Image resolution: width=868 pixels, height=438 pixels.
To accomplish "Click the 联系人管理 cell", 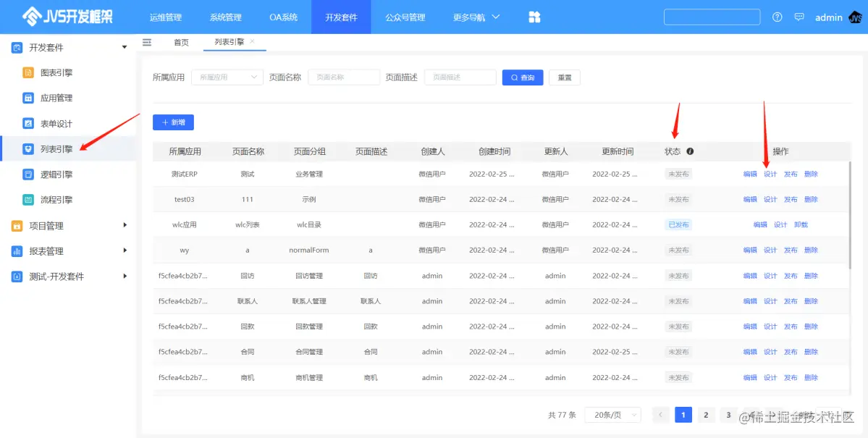I will pos(309,301).
